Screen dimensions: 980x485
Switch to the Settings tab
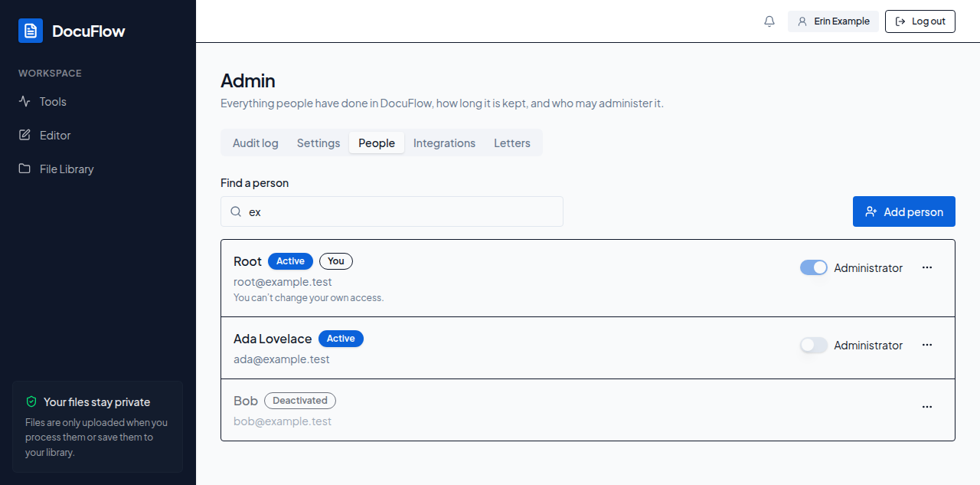(318, 143)
